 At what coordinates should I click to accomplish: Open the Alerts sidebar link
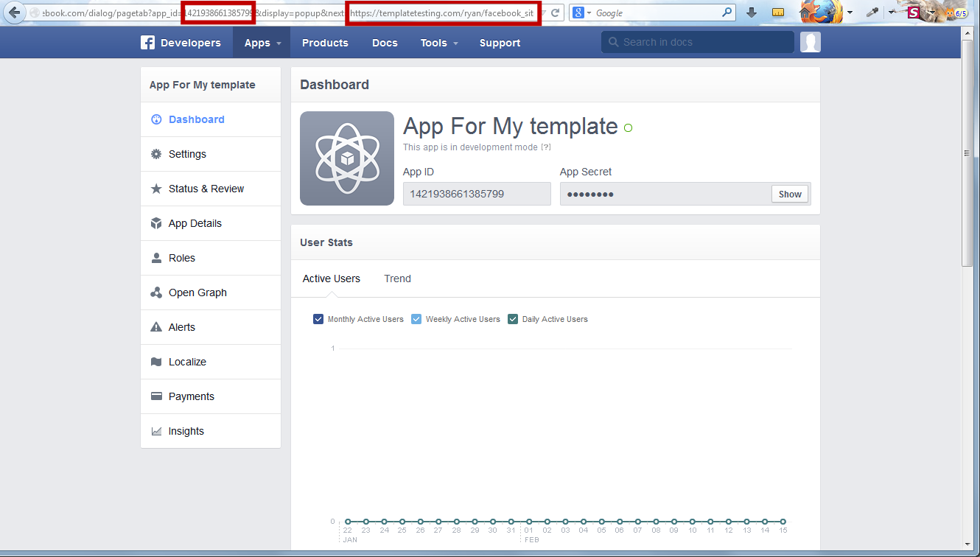click(211, 327)
